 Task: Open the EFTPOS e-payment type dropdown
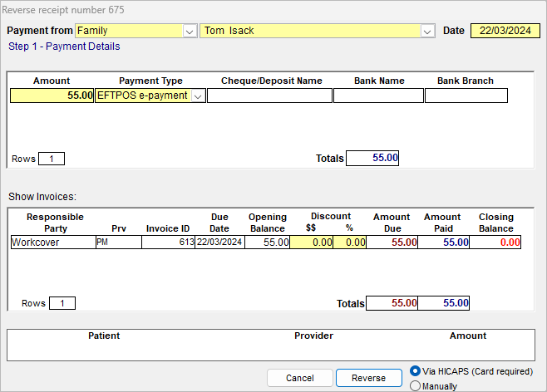(198, 96)
